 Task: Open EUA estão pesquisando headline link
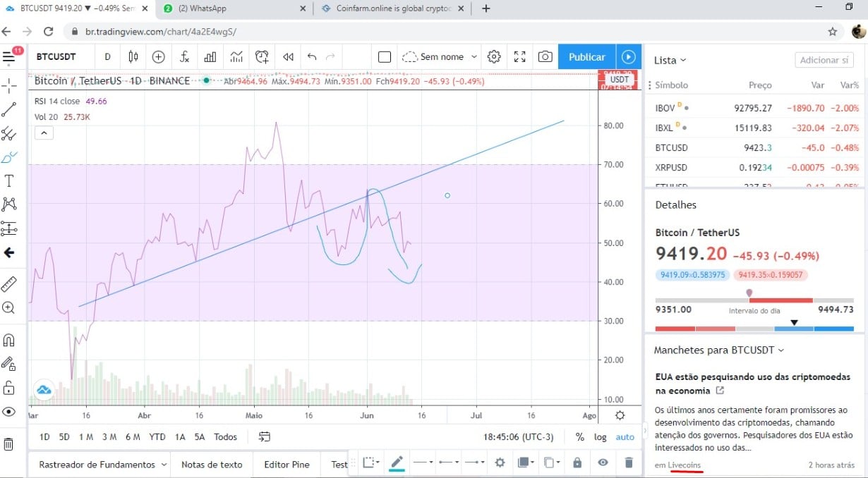[x=752, y=384]
